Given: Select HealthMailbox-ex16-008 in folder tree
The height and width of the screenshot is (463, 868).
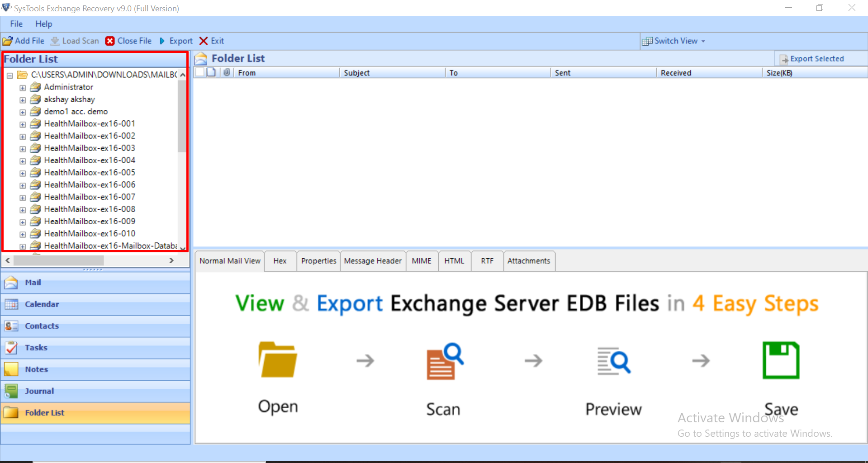Looking at the screenshot, I should 90,209.
